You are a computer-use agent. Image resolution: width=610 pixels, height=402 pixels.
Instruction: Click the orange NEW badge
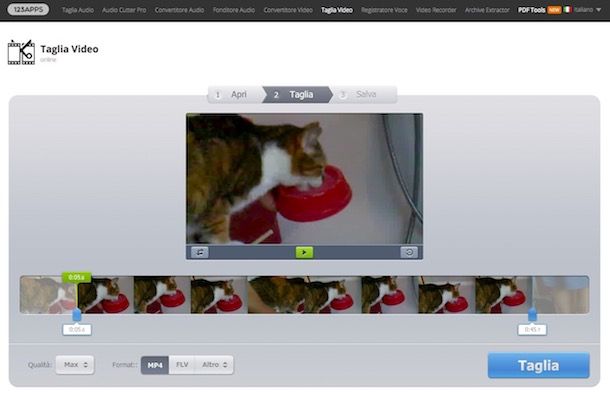554,10
